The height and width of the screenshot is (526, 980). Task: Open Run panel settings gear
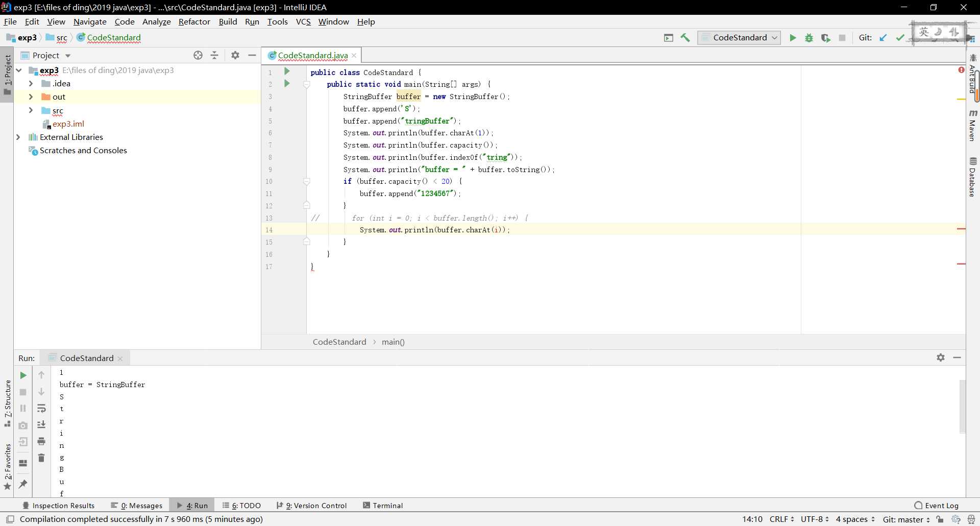click(x=941, y=357)
